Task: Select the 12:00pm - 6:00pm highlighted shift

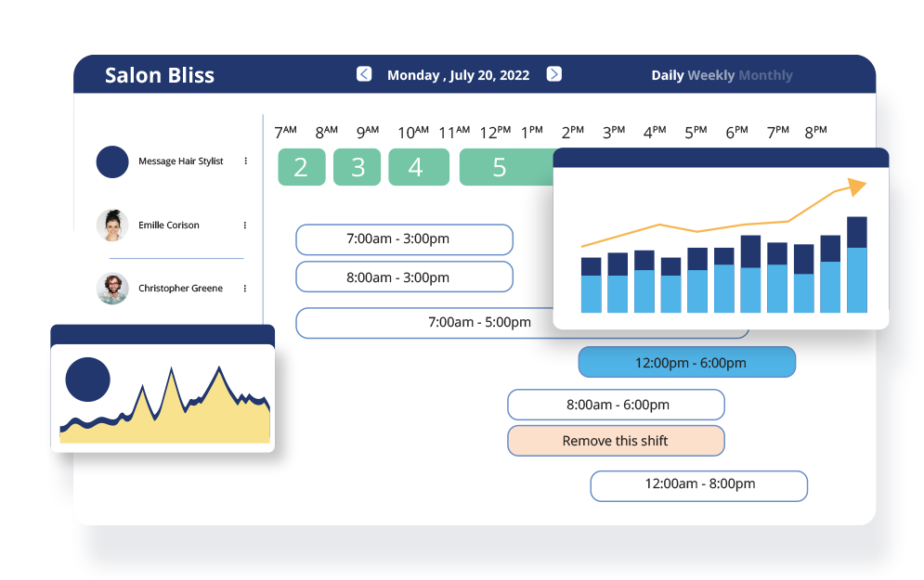Action: click(x=687, y=363)
